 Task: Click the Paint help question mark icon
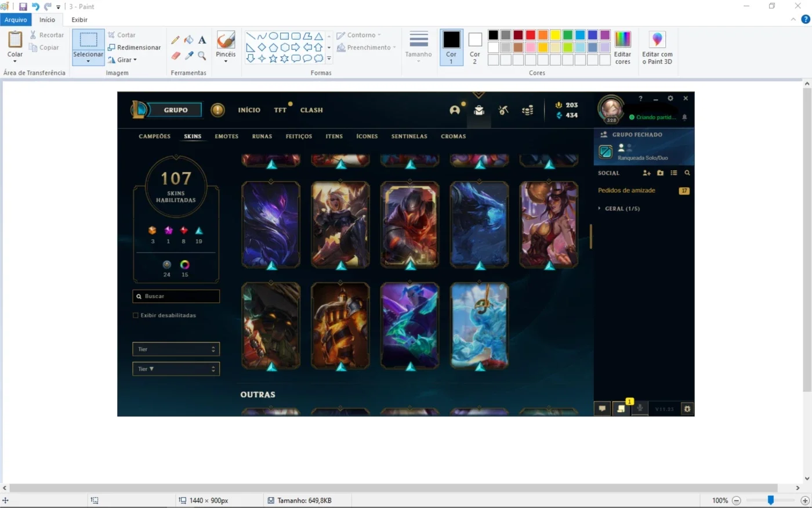tap(806, 20)
